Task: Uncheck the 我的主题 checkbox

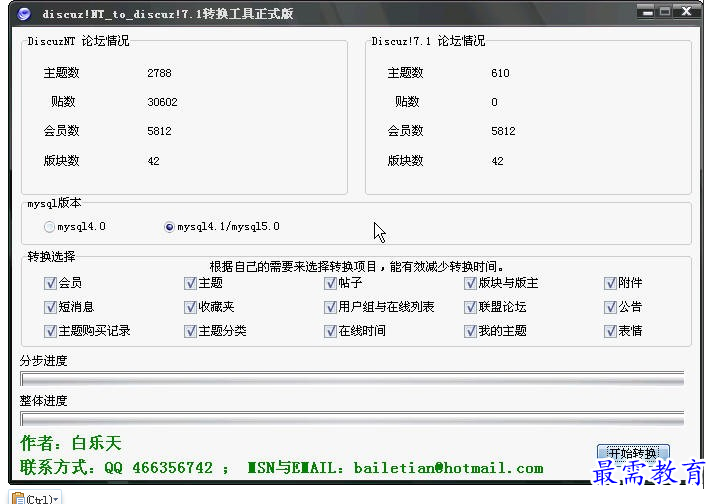Action: tap(470, 331)
